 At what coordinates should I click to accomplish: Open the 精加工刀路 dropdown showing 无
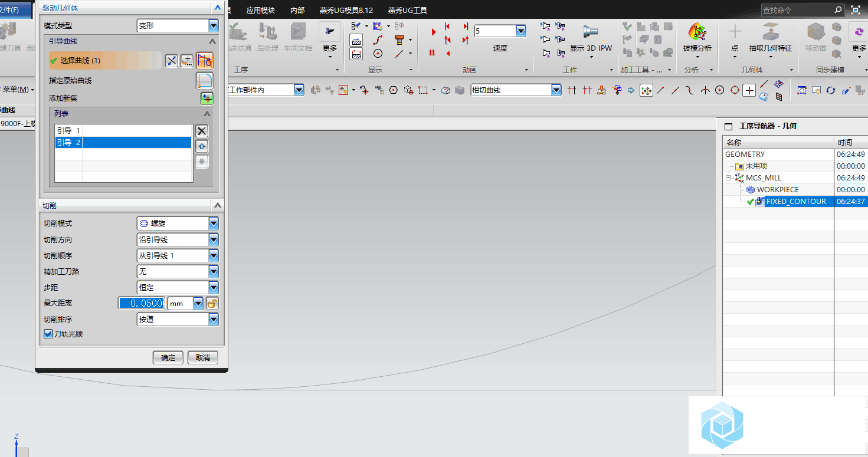(178, 271)
